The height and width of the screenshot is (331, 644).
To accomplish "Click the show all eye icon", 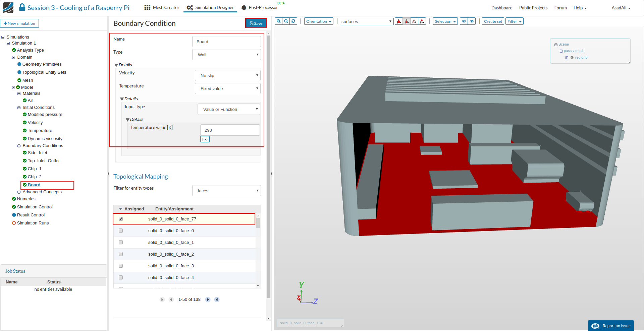I will pyautogui.click(x=472, y=21).
